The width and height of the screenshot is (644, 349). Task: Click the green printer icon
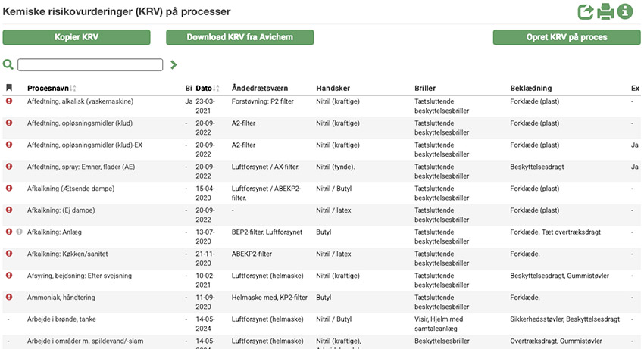click(605, 12)
